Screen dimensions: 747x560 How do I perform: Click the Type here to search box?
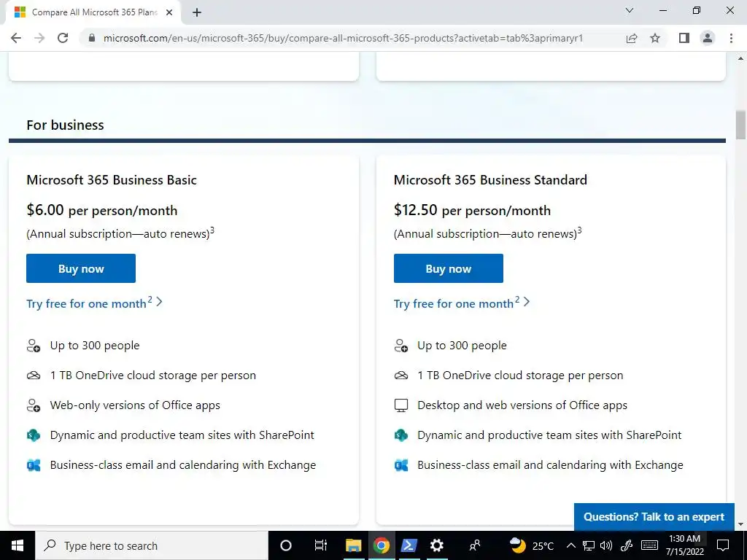[x=152, y=545]
